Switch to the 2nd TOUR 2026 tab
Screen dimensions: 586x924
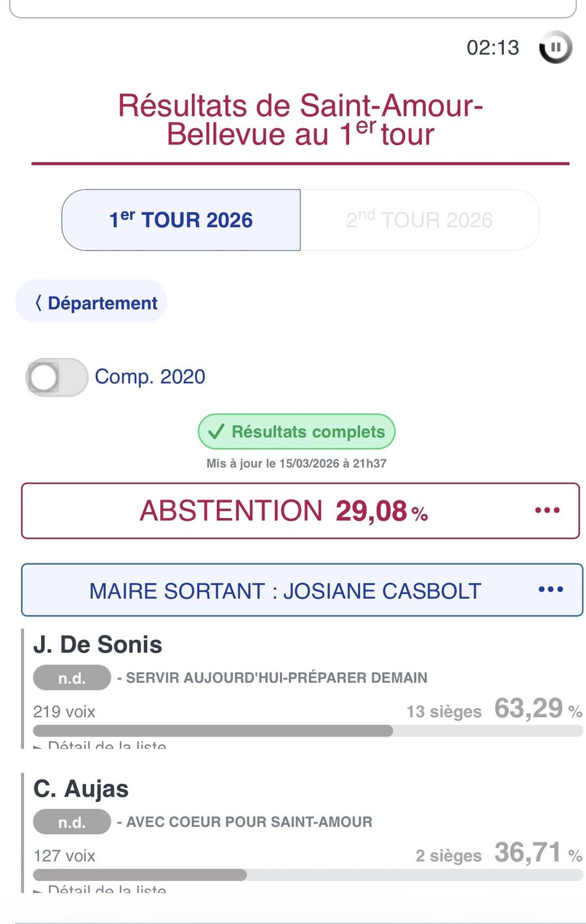(419, 220)
